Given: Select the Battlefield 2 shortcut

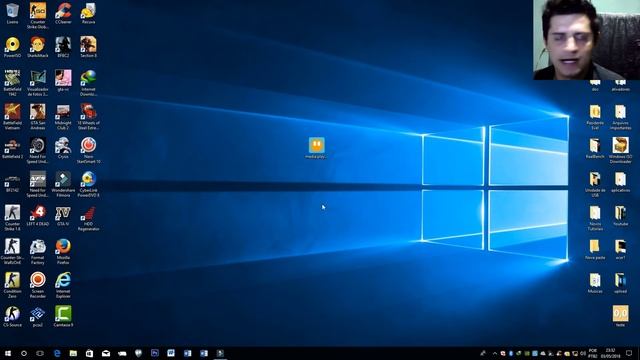Looking at the screenshot, I should click(12, 149).
